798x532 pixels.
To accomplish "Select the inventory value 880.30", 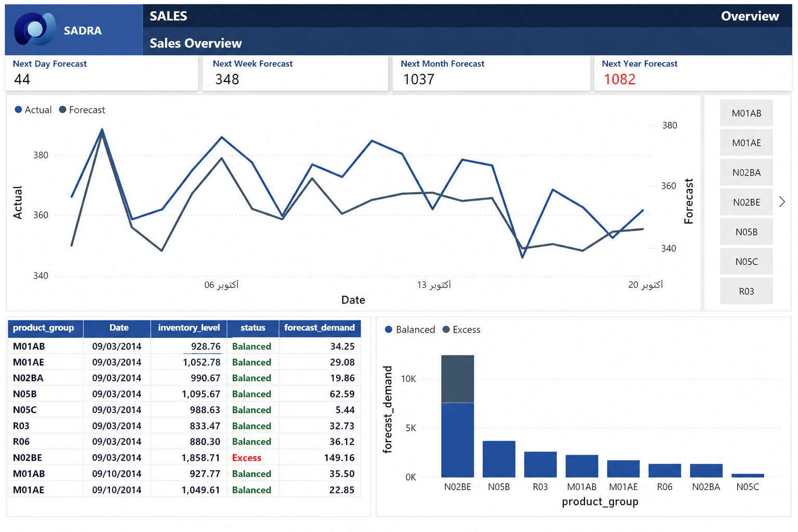I will coord(205,442).
